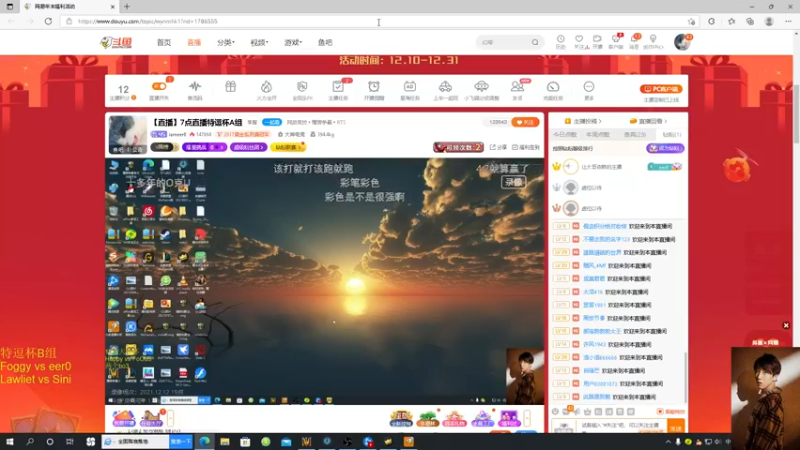Screen dimensions: 800x450
Task: Click the streamer avatar beside stream title
Action: 128,135
